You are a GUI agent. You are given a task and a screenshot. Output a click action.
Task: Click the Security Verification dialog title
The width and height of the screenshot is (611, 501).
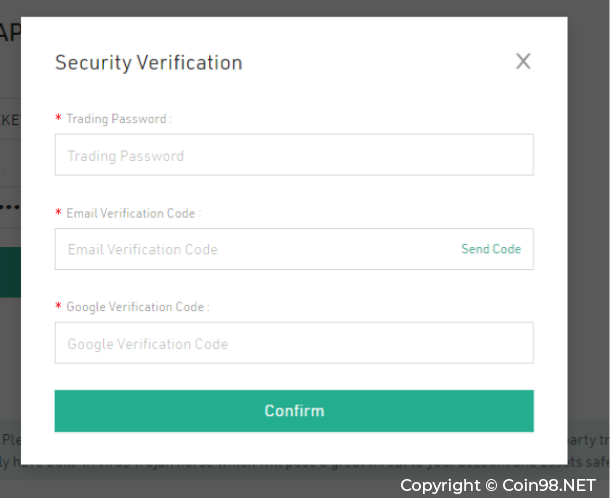pyautogui.click(x=149, y=63)
